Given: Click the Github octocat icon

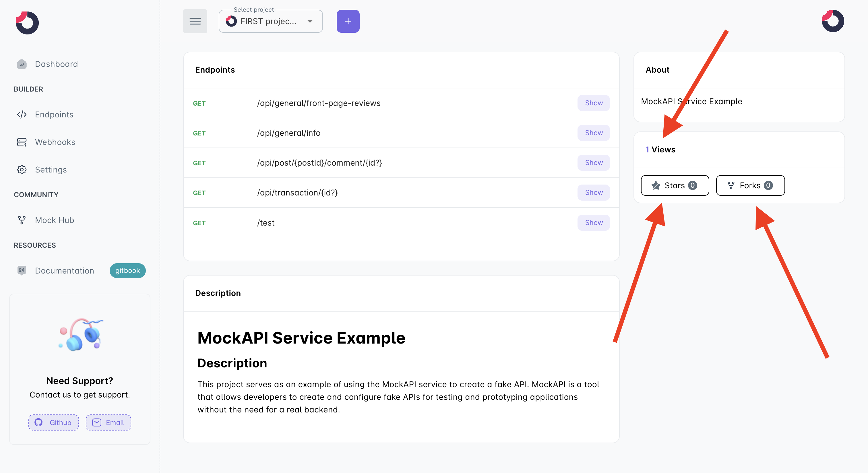Looking at the screenshot, I should [x=39, y=422].
